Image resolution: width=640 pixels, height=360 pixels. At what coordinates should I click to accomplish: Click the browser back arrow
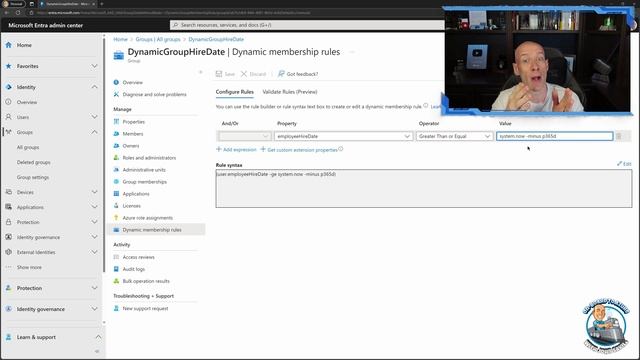[7, 13]
